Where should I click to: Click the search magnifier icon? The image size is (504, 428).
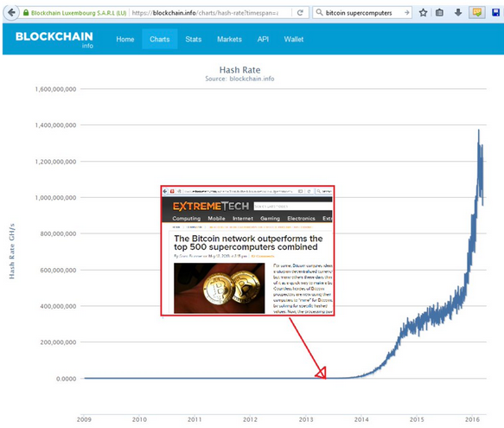(319, 13)
